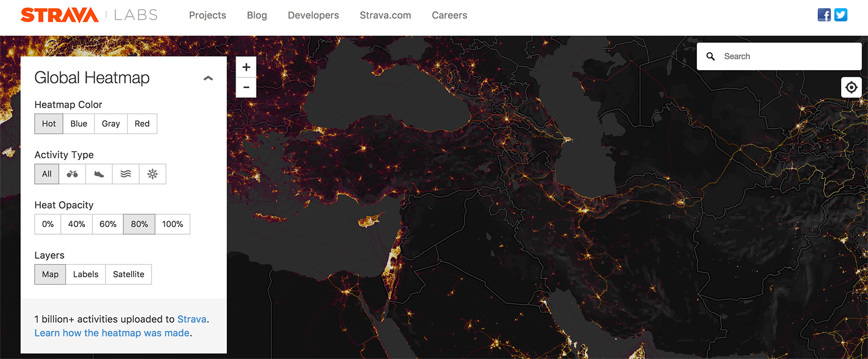Choose the Map layer
This screenshot has width=868, height=359.
(50, 274)
